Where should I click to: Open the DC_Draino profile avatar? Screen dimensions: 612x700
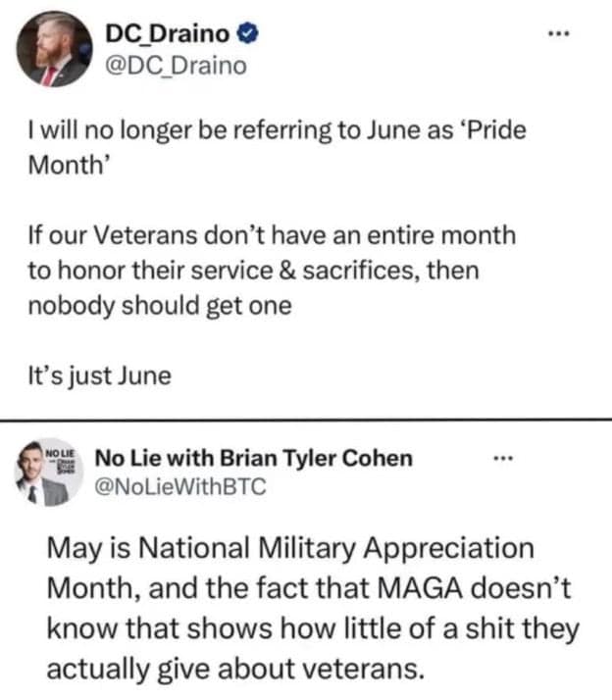coord(57,50)
